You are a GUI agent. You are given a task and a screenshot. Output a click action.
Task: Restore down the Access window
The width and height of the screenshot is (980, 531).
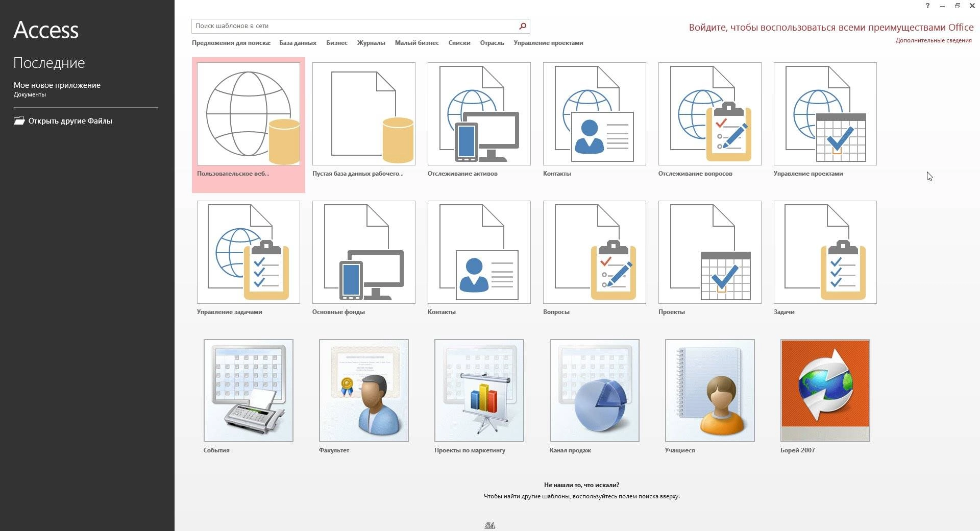tap(958, 6)
